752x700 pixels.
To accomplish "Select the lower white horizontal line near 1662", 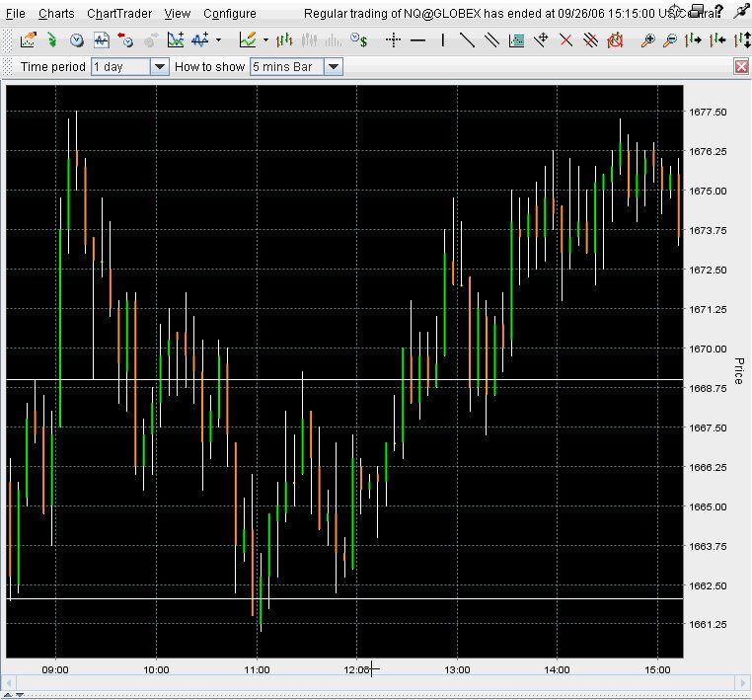I will click(344, 598).
